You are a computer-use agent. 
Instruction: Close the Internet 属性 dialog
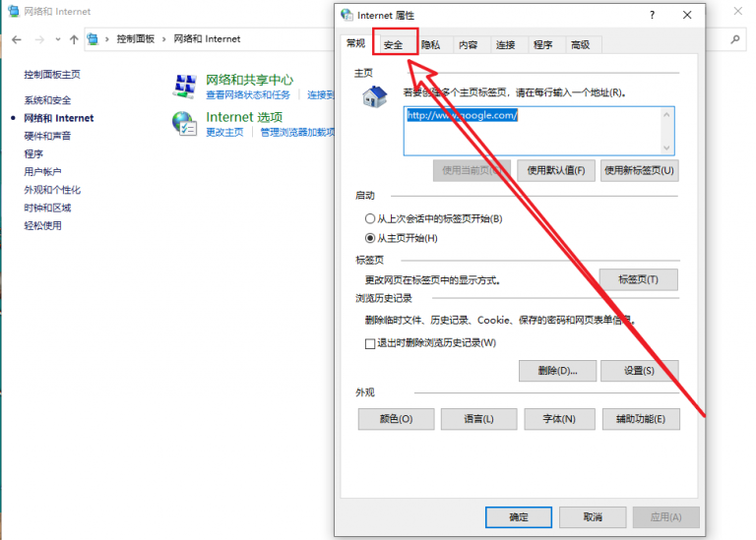[x=687, y=15]
